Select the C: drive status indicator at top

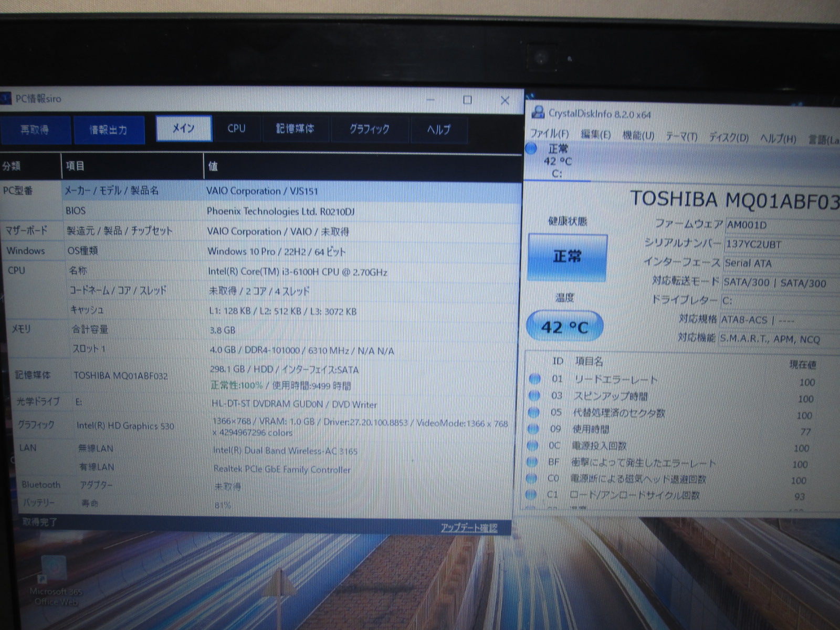tap(558, 161)
